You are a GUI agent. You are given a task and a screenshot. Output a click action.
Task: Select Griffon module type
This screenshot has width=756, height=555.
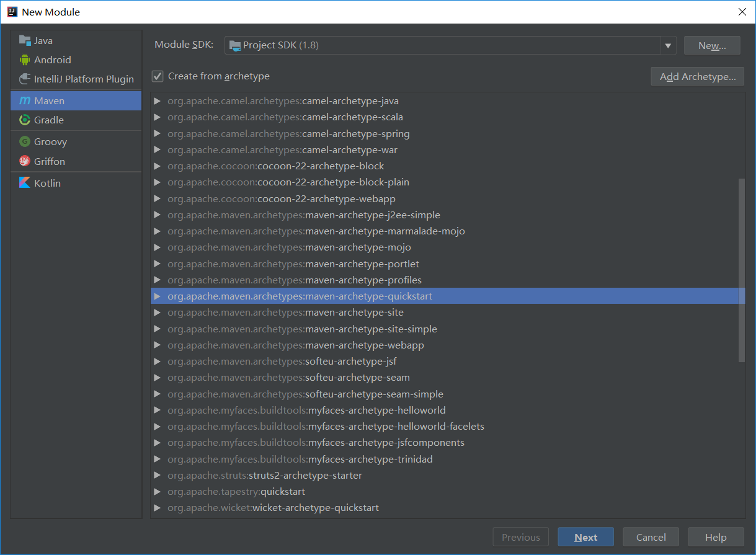coord(76,161)
